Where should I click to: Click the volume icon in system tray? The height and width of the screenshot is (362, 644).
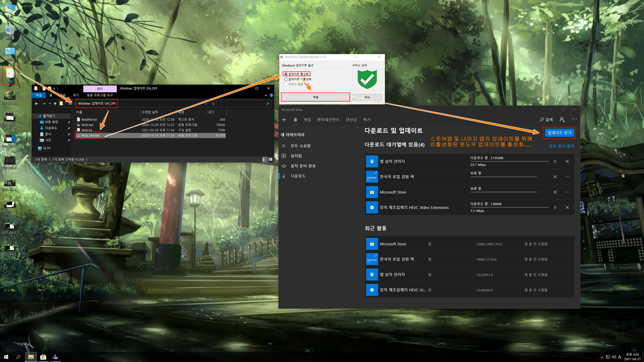[613, 357]
